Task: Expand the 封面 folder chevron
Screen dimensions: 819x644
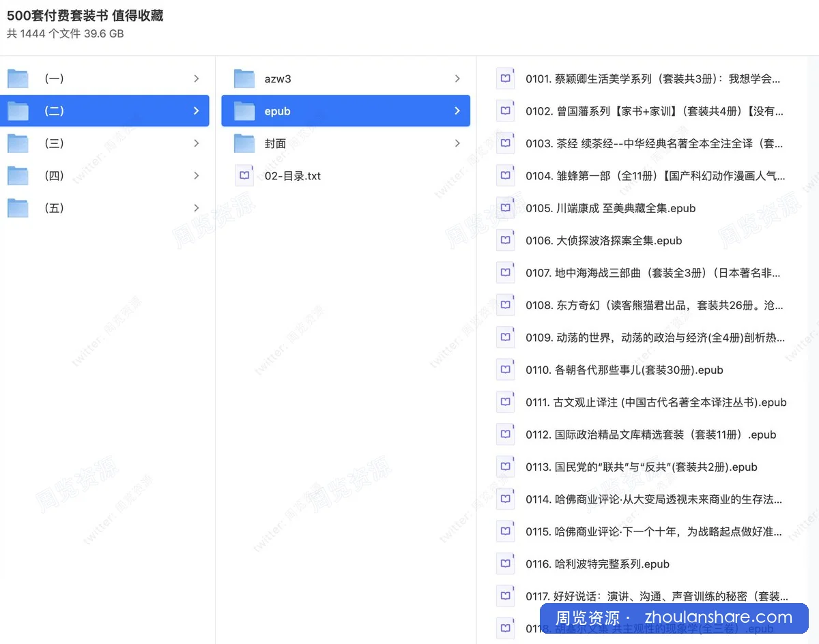Action: (x=457, y=143)
